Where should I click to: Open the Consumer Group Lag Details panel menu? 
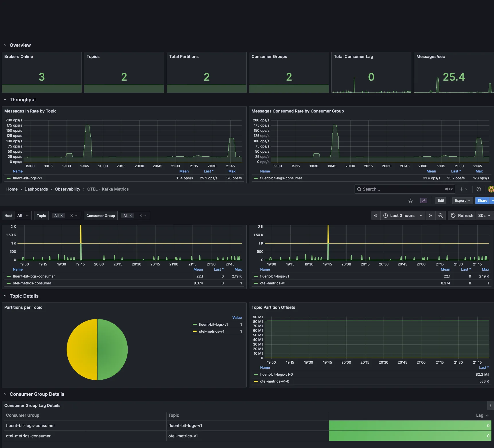point(490,406)
